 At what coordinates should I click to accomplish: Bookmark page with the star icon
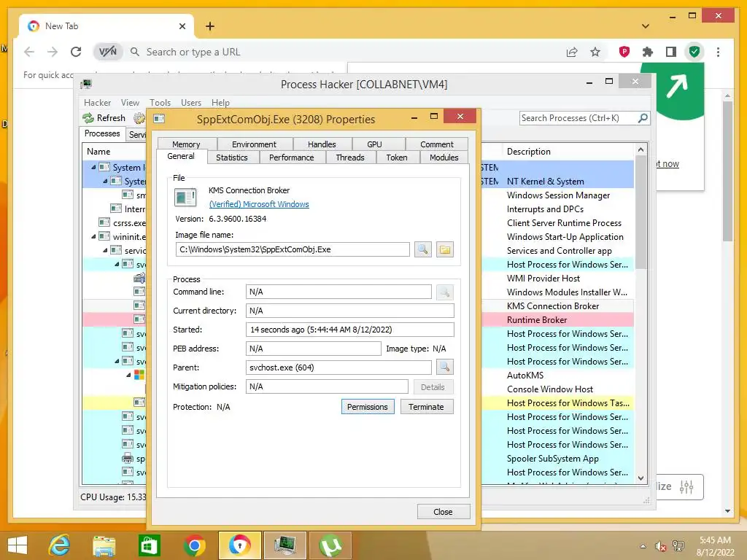595,52
